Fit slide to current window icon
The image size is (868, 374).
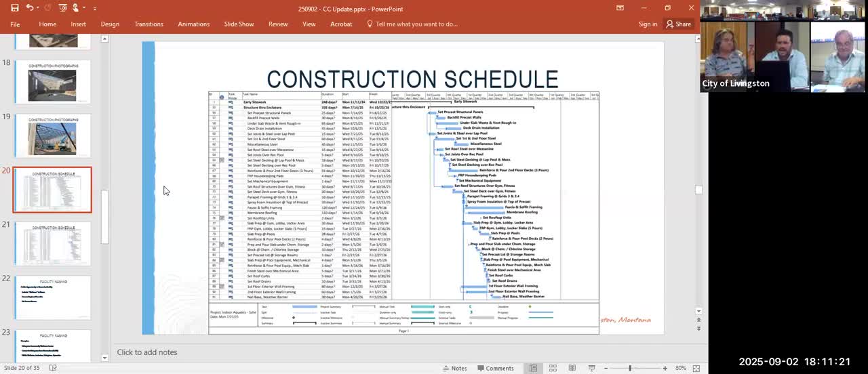click(x=696, y=368)
